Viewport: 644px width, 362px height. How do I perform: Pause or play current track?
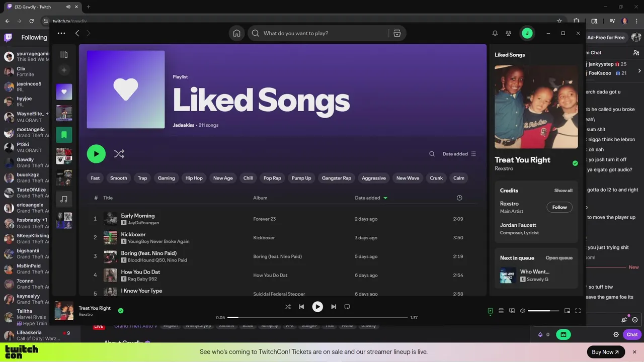(x=317, y=307)
